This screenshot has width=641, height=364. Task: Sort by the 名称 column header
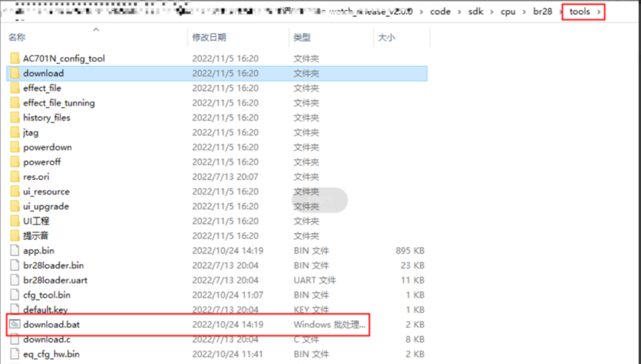pyautogui.click(x=17, y=37)
